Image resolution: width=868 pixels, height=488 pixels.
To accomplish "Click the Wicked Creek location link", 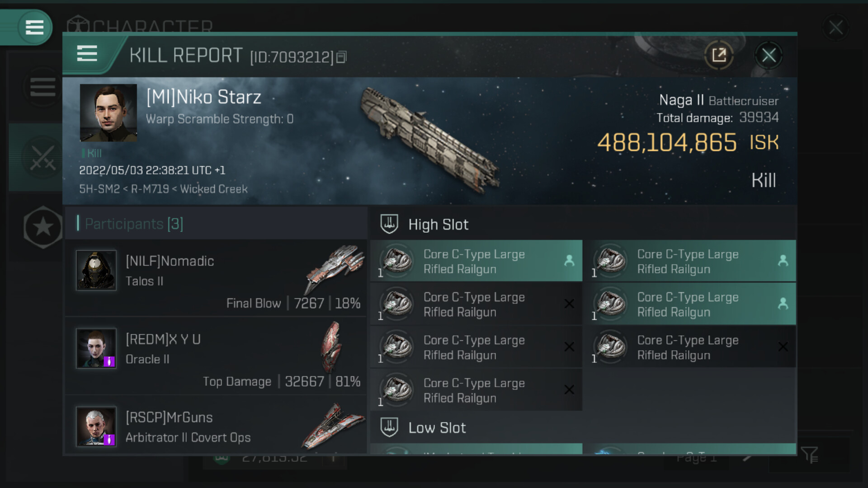I will pos(214,189).
